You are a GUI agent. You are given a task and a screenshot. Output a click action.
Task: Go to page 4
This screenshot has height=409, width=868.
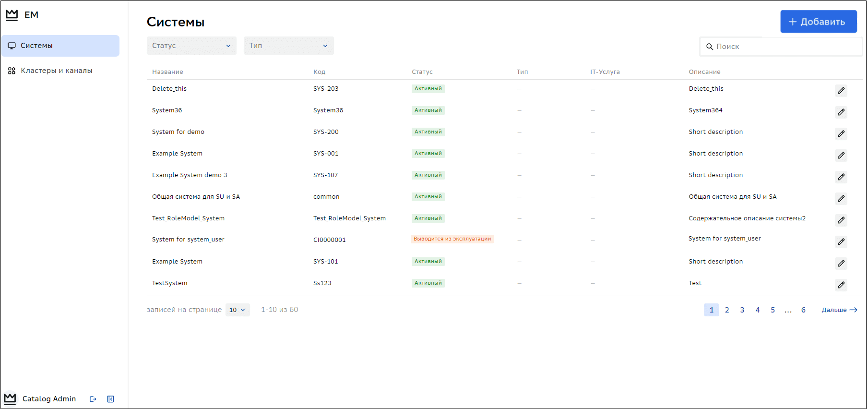coord(758,310)
